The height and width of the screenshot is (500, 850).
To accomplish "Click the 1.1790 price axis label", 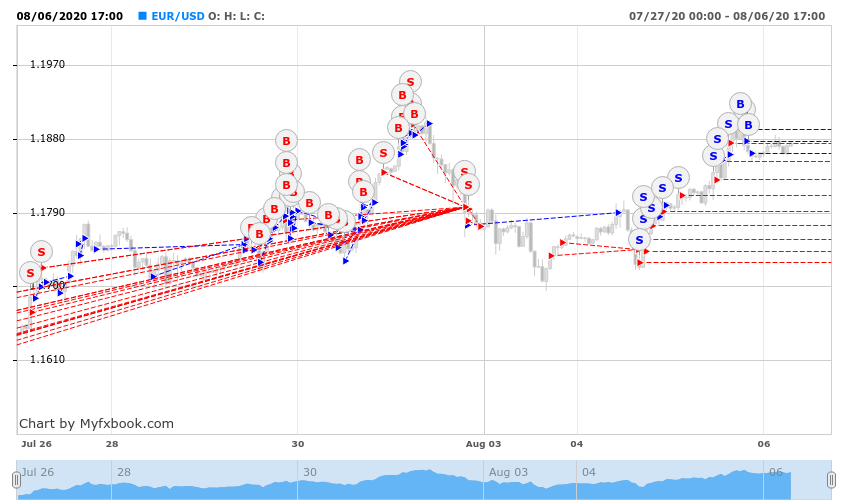I will 47,212.
